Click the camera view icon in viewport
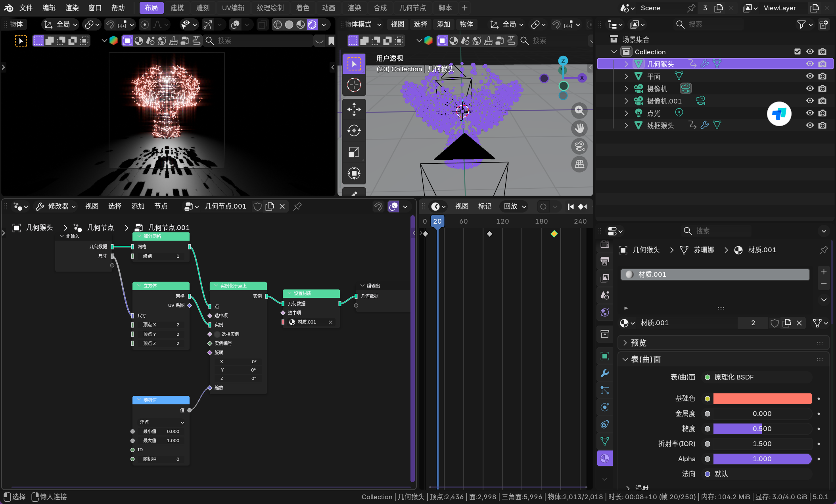 pos(579,146)
